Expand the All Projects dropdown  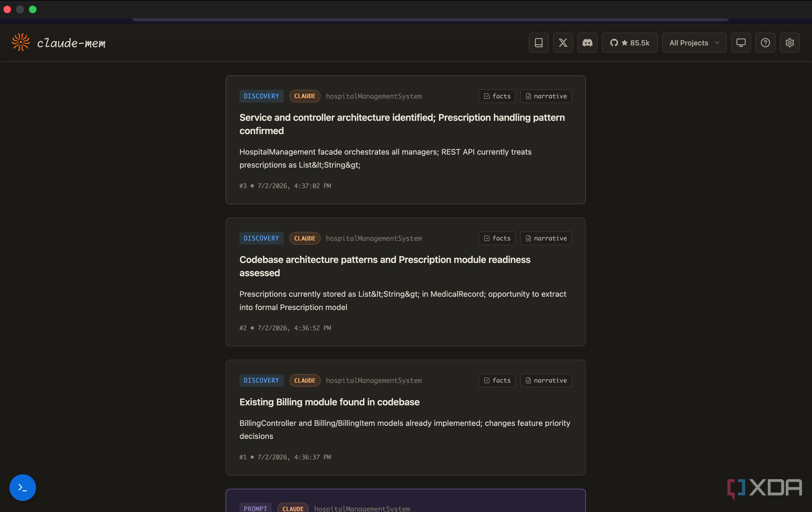(694, 43)
